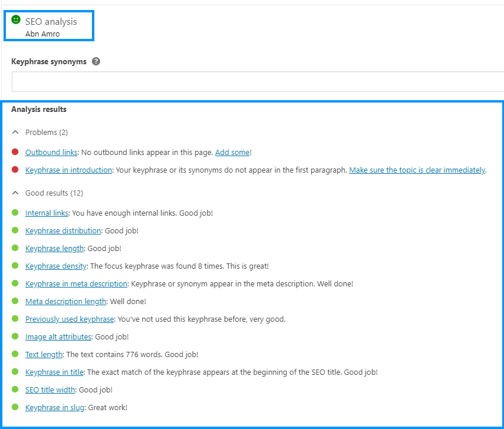Follow the 'Add some' link

pos(232,152)
